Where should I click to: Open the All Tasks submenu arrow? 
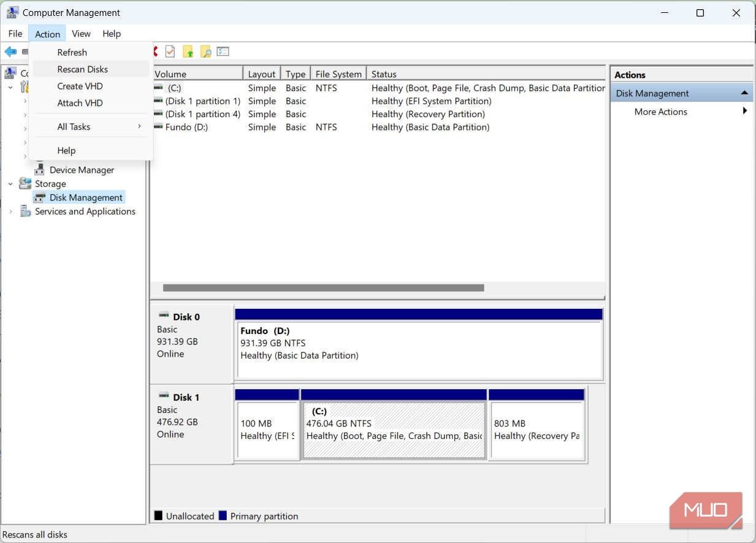pyautogui.click(x=139, y=126)
